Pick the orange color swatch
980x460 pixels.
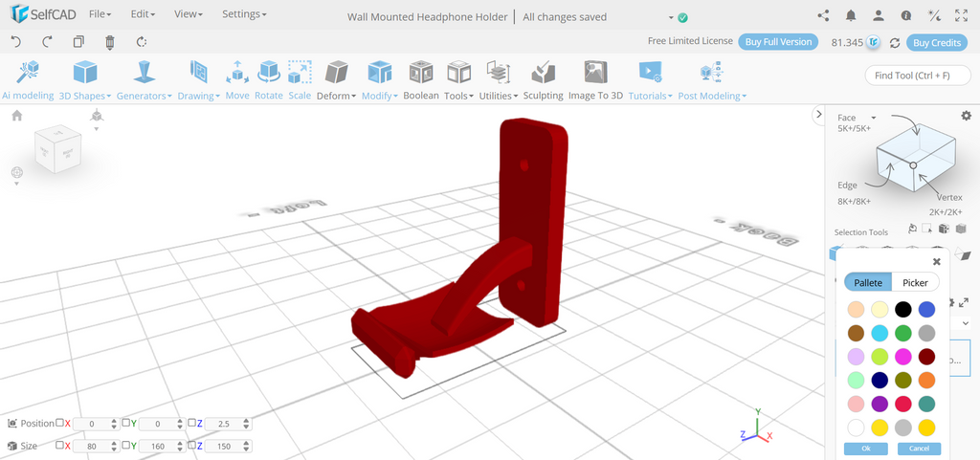[x=927, y=380]
